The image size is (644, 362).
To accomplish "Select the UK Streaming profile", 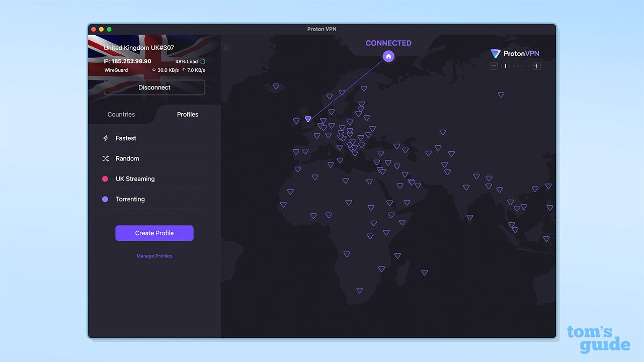I will 154,179.
